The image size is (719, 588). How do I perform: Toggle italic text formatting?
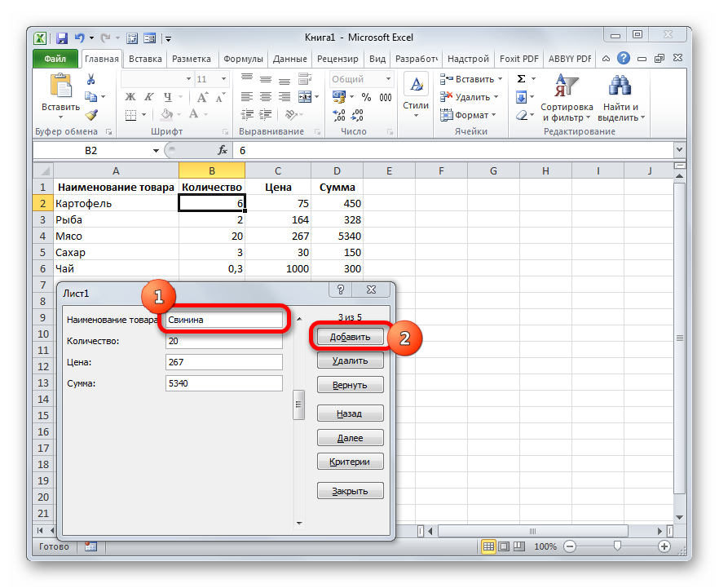coord(143,97)
